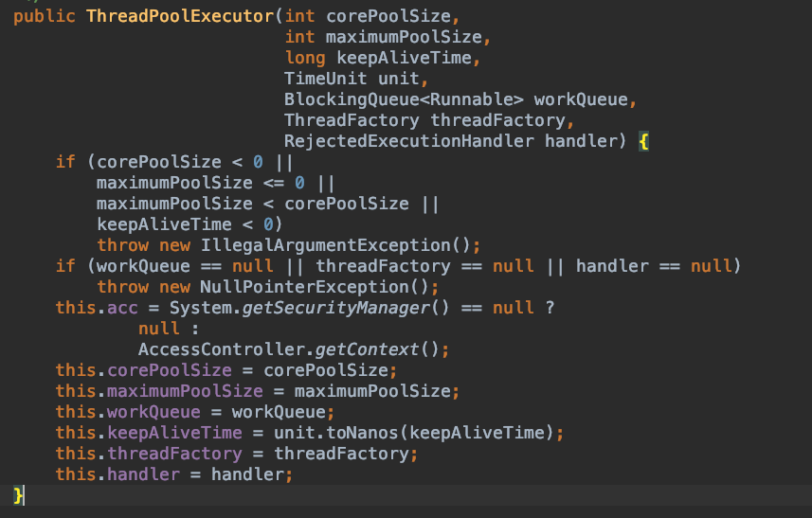Viewport: 812px width, 518px height.
Task: Click the getSecurityManager() method call
Action: tap(346, 308)
